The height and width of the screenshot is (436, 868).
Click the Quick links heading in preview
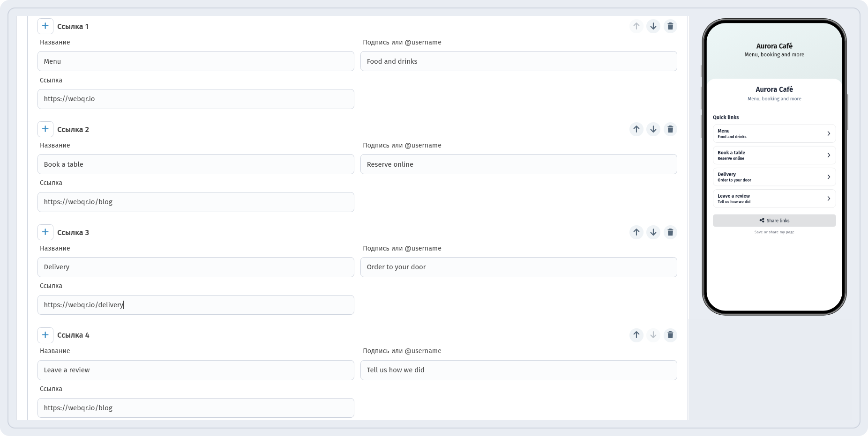[x=726, y=117]
